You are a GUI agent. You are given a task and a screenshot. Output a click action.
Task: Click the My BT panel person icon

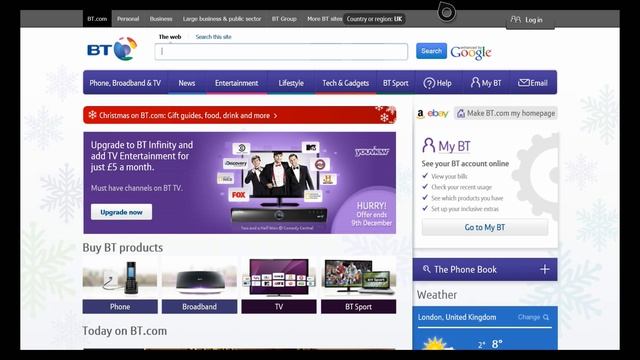click(x=428, y=145)
